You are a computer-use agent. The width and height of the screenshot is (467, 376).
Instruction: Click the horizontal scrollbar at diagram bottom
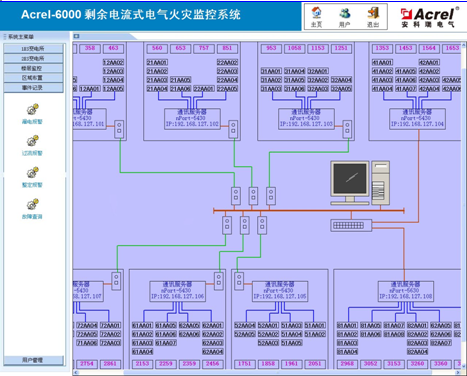coord(267,372)
